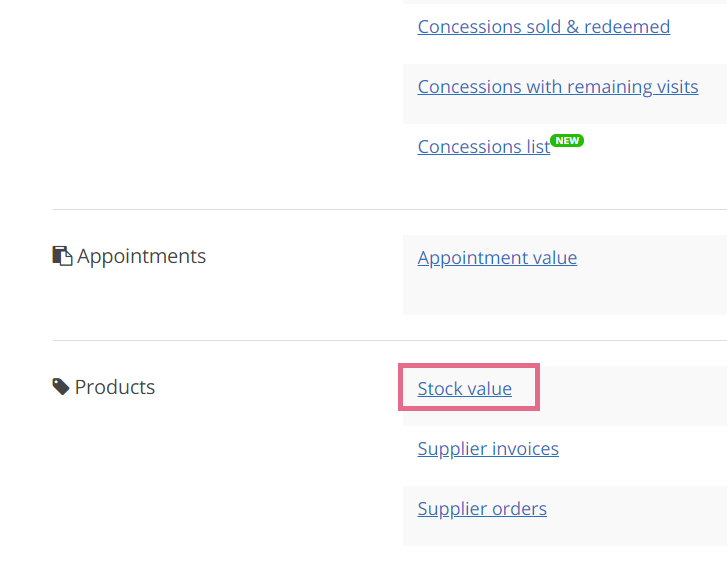The height and width of the screenshot is (565, 727).
Task: Open the Concessions list report
Action: [x=484, y=147]
